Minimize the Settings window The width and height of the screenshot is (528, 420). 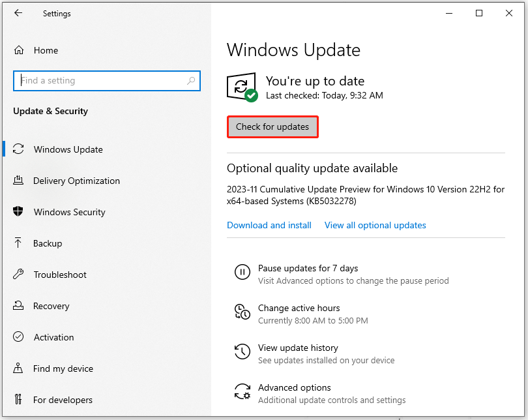click(x=449, y=13)
